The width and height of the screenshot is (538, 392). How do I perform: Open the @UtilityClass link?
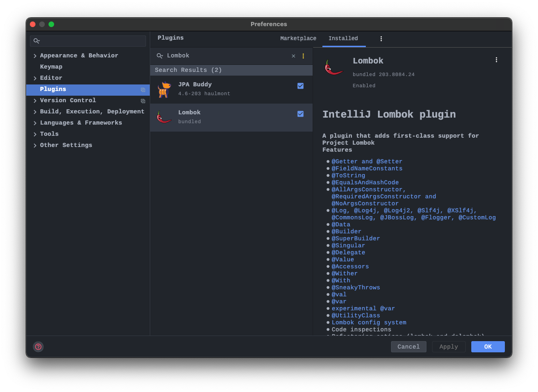click(356, 315)
